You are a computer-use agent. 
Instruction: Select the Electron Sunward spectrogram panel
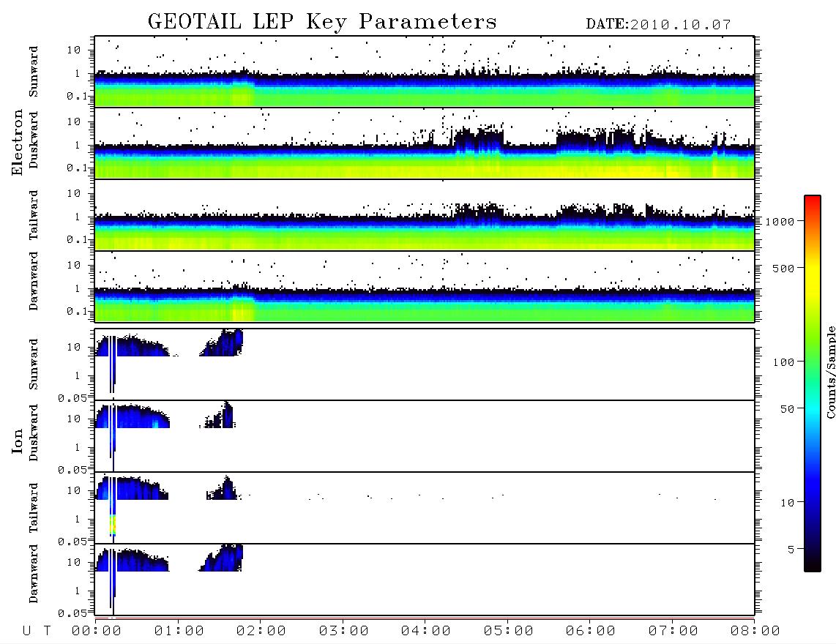click(425, 72)
